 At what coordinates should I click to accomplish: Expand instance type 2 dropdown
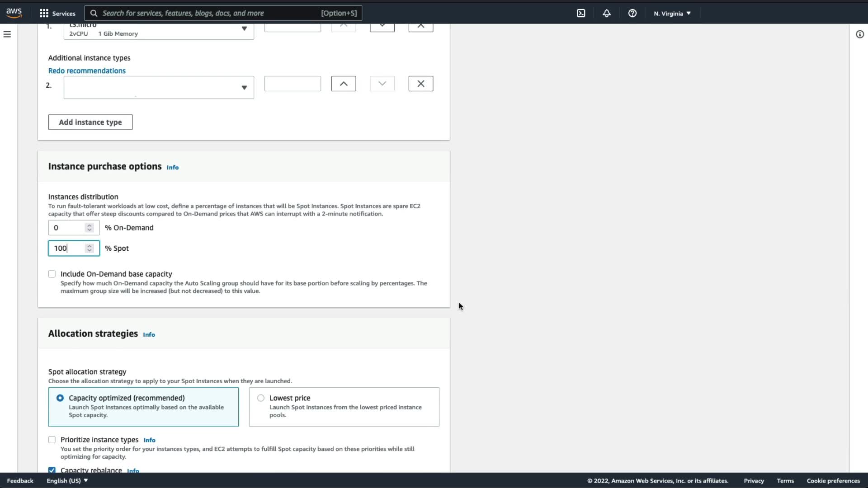(x=159, y=87)
